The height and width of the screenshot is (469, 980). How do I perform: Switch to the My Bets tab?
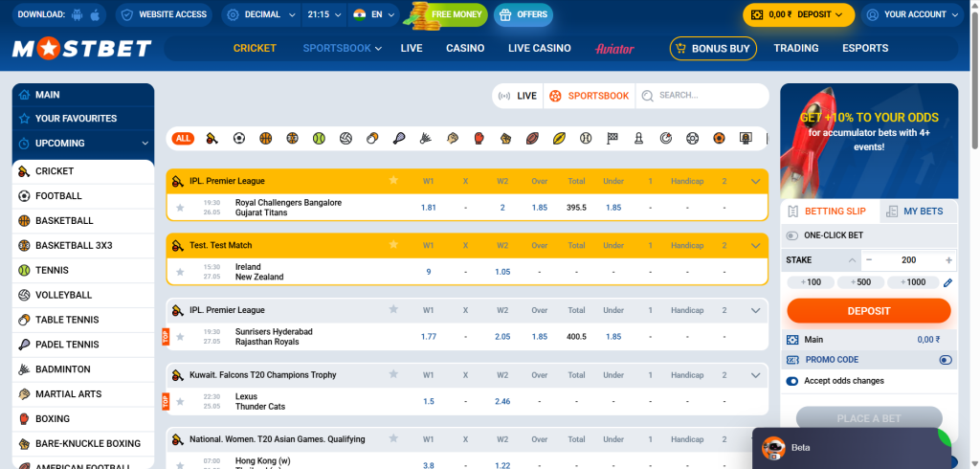919,212
